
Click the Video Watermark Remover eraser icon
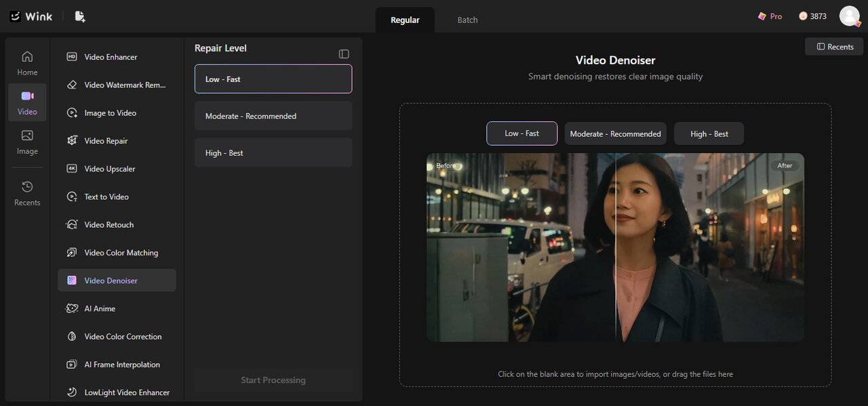pos(72,85)
